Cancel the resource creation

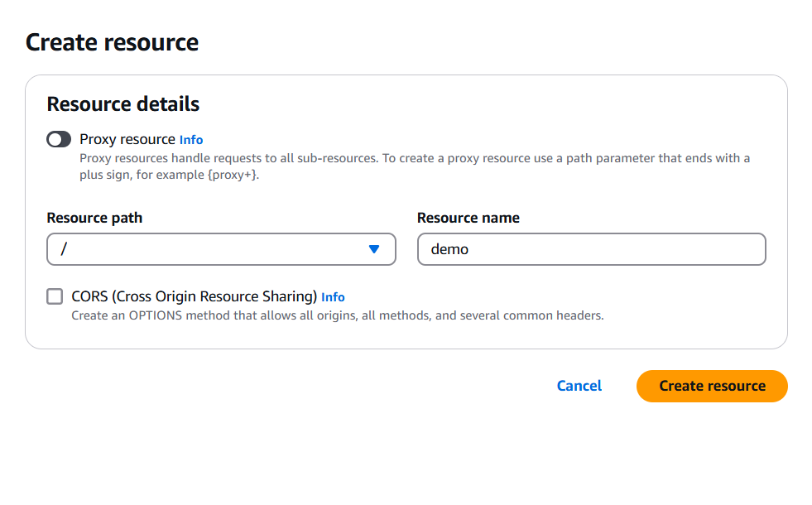click(x=579, y=386)
